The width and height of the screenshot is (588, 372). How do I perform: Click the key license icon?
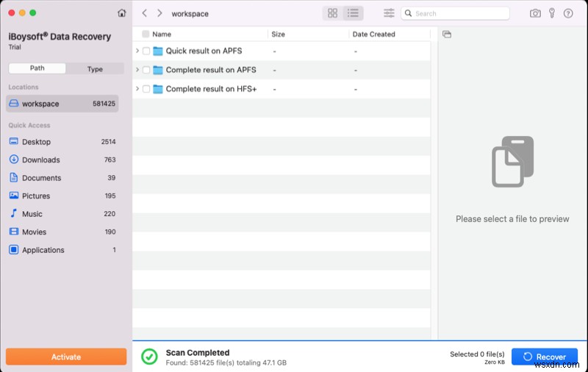coord(551,13)
